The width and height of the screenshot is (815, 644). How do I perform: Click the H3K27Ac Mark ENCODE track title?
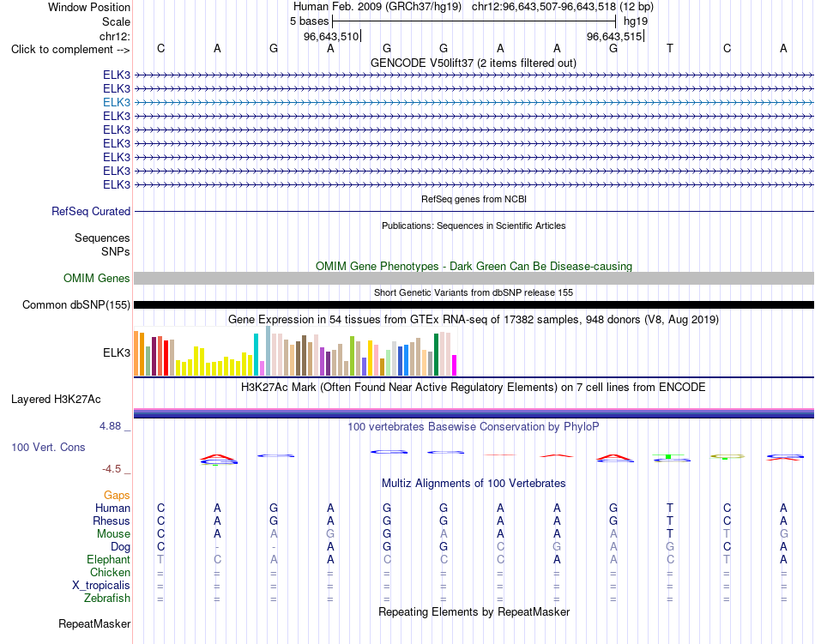[474, 388]
